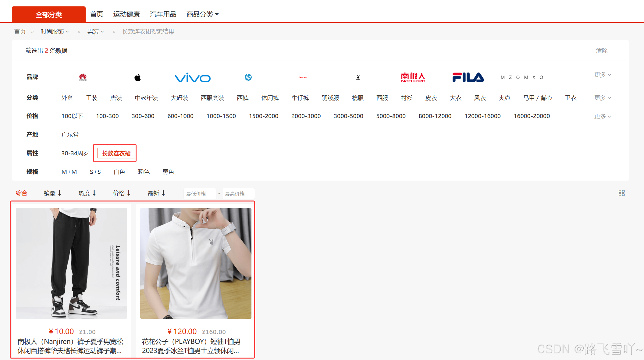Filter price range 100-300
Screen dimensions: 644x360
coord(107,116)
